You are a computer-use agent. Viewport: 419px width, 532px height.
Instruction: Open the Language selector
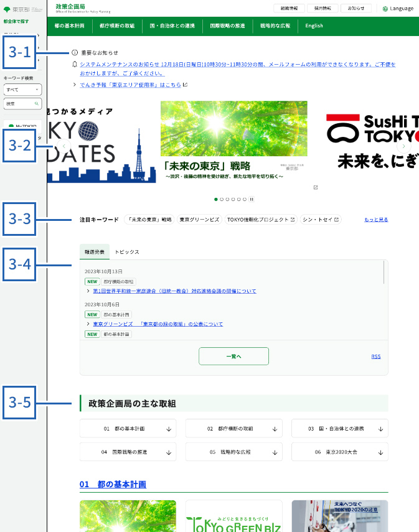coord(398,9)
